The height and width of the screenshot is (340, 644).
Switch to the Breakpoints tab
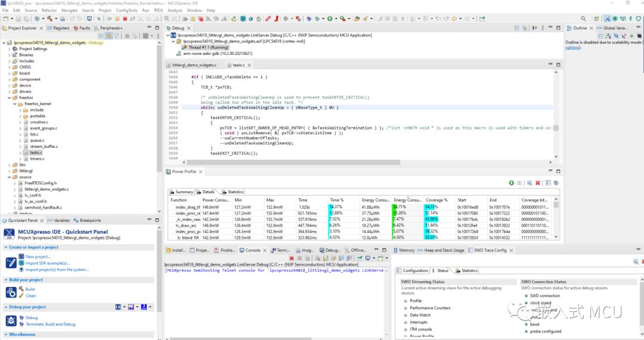87,221
